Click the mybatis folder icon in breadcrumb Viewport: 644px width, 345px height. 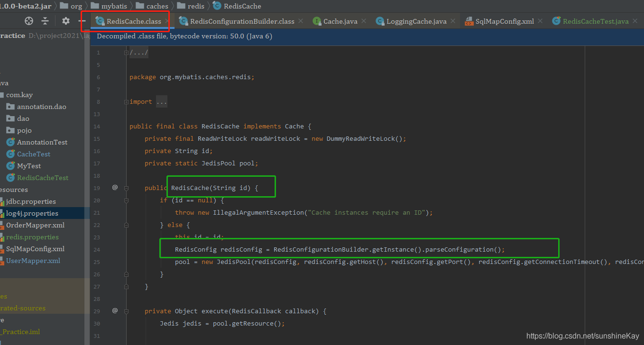tap(94, 6)
